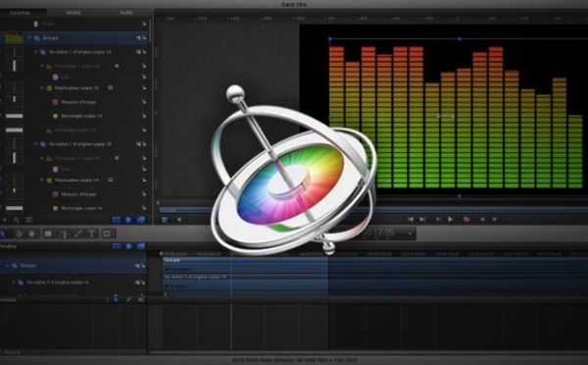This screenshot has height=365, width=588.
Task: Jump to project start in transport controls
Action: 411,220
